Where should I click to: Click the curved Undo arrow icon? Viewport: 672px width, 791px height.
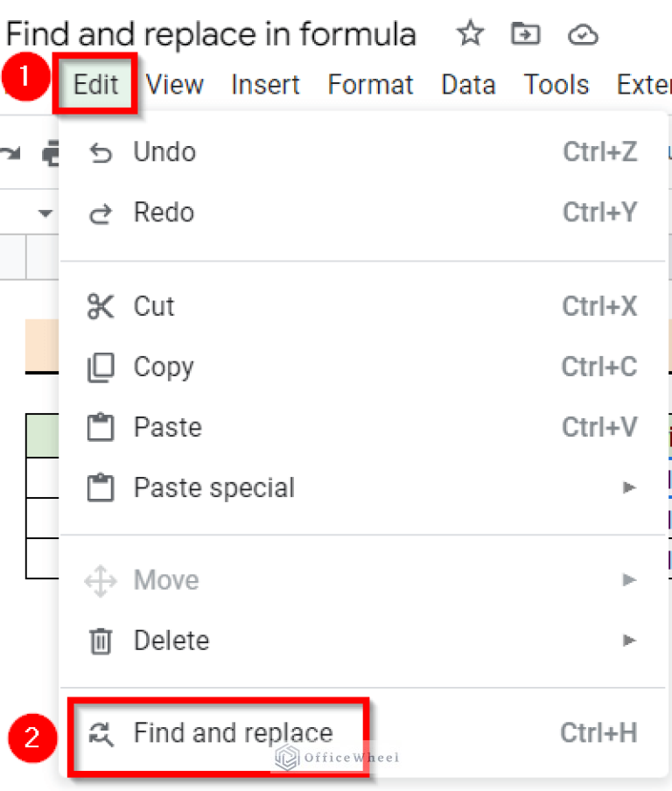[x=101, y=153]
